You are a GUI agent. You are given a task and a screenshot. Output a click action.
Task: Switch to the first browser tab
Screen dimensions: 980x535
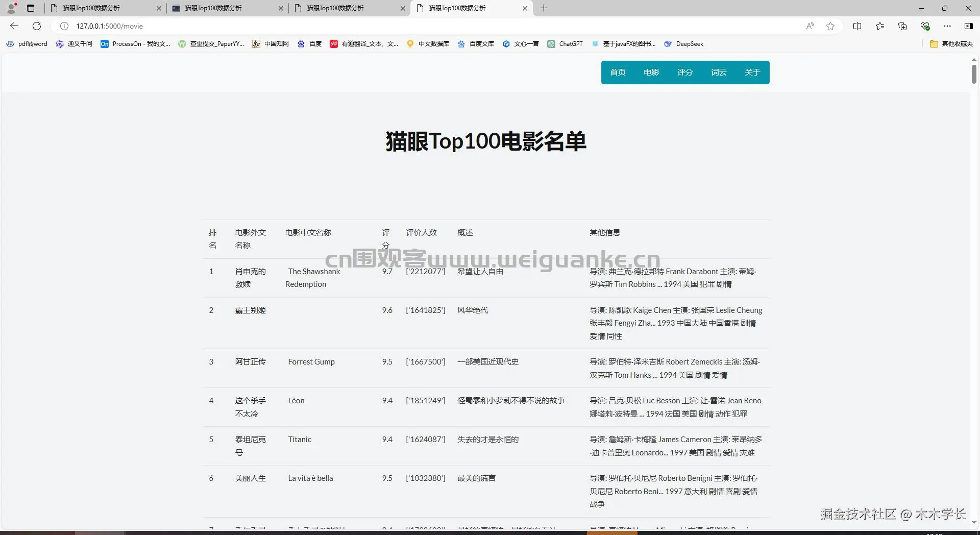coord(105,8)
